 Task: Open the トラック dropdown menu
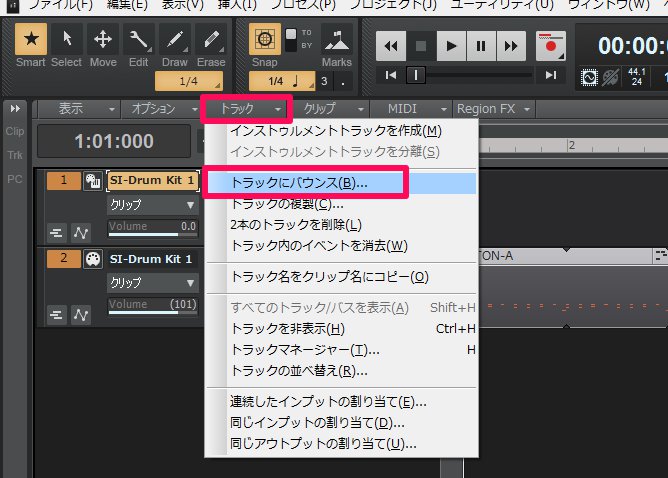coord(246,109)
